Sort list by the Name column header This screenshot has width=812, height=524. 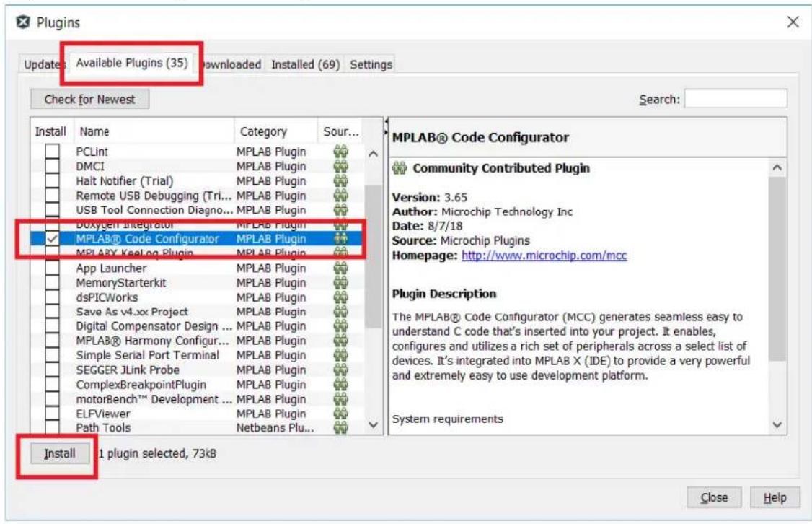tap(154, 131)
